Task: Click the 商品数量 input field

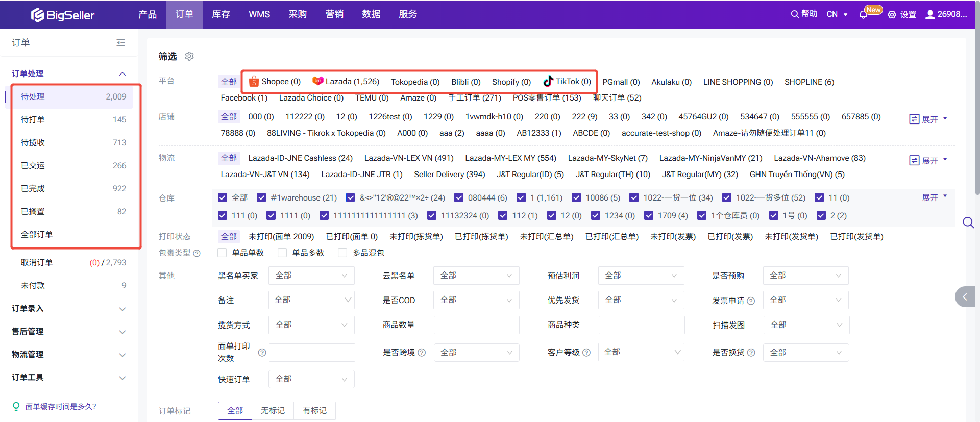Action: [x=476, y=325]
